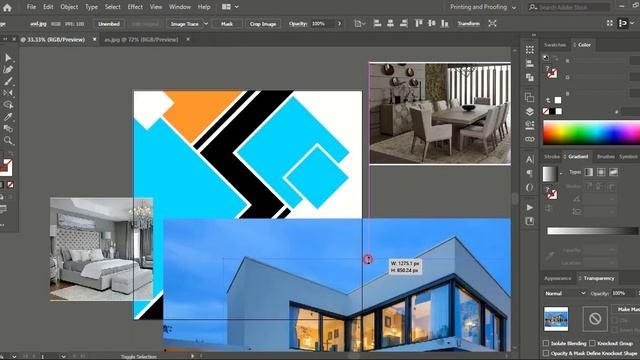Open the Align panel icon
The width and height of the screenshot is (640, 360).
pos(530,64)
